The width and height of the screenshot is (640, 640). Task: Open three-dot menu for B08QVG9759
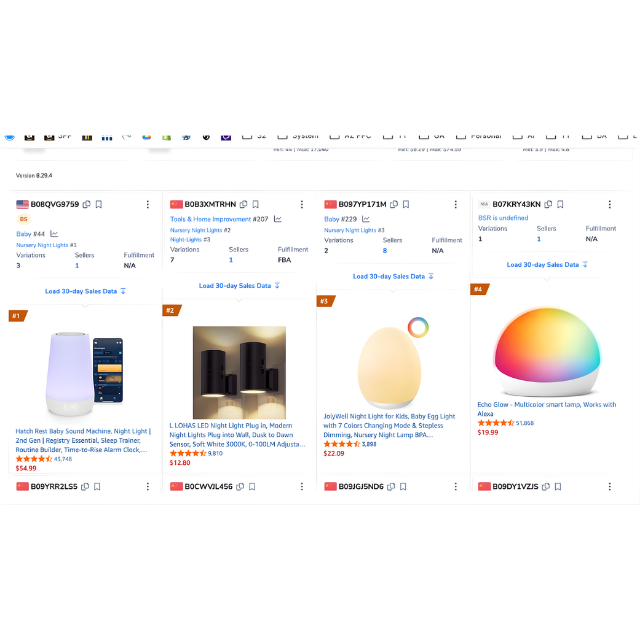(148, 204)
